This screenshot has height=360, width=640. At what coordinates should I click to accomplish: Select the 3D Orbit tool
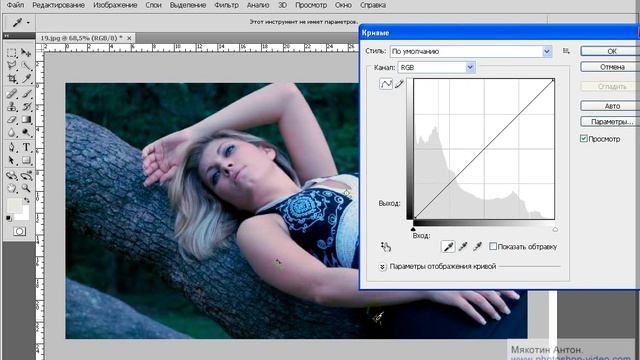pos(26,176)
